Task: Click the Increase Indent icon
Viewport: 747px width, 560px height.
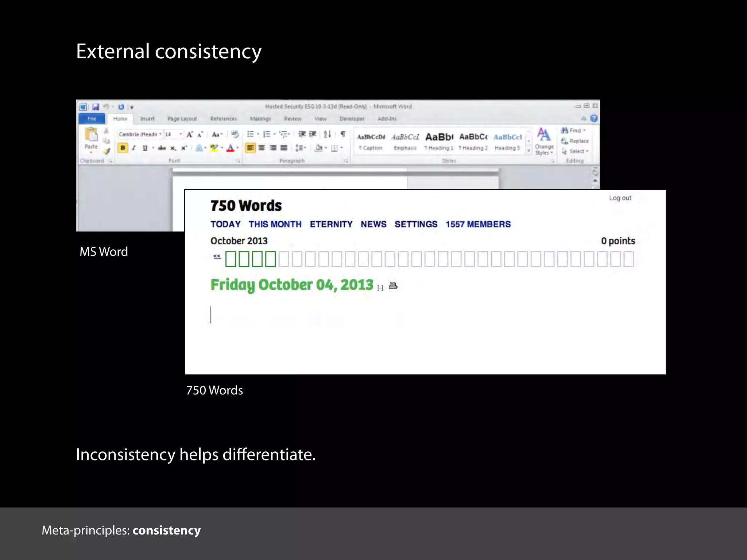Action: tap(313, 134)
